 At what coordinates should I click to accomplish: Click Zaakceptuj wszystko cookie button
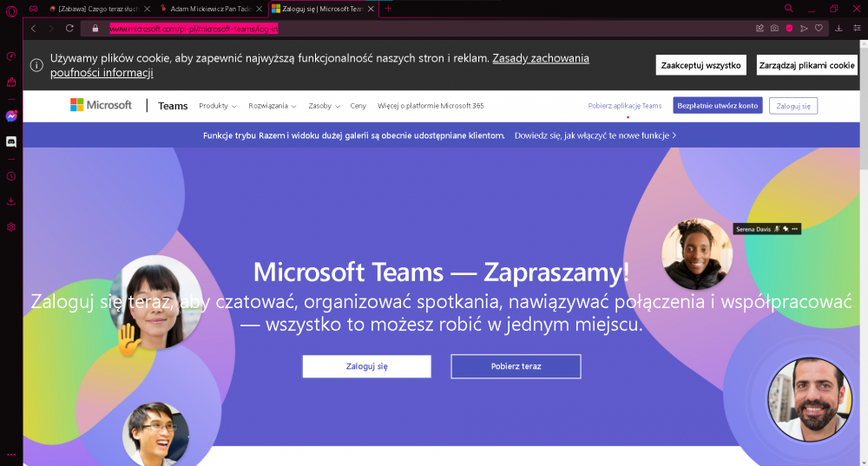pos(700,65)
